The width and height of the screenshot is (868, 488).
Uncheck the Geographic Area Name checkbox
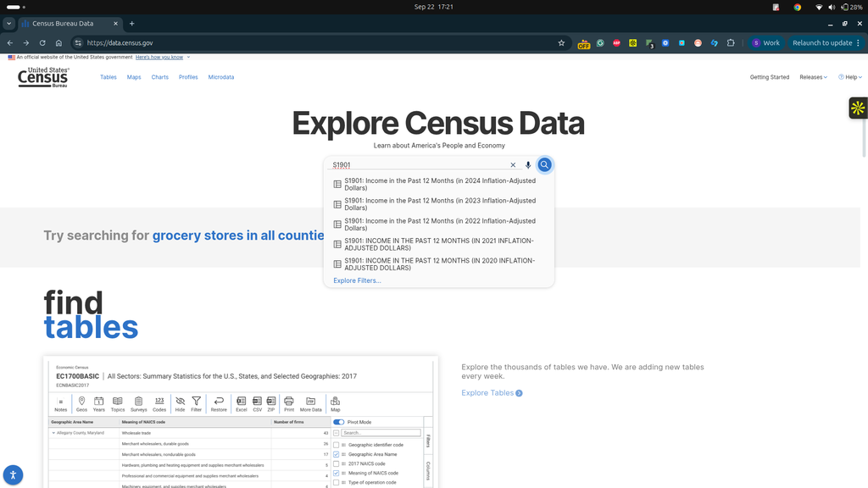(336, 454)
